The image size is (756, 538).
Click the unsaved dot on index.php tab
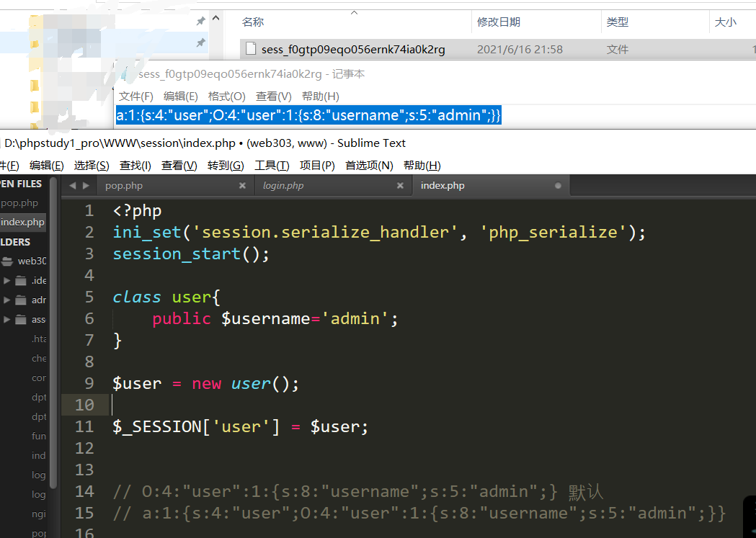(558, 185)
